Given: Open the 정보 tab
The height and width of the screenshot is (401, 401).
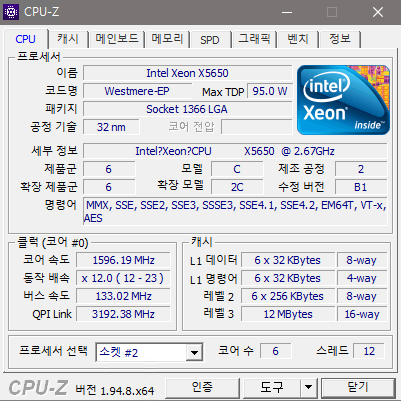Looking at the screenshot, I should (x=340, y=39).
